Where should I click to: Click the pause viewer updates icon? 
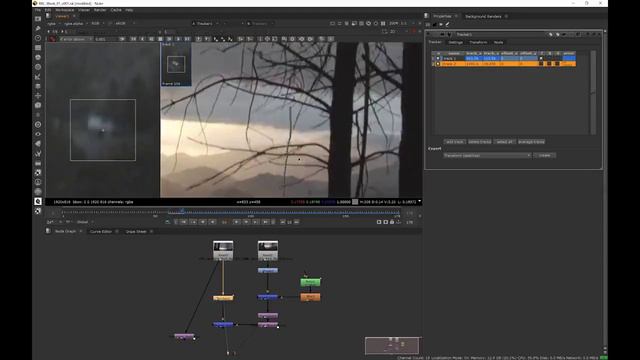click(x=383, y=24)
